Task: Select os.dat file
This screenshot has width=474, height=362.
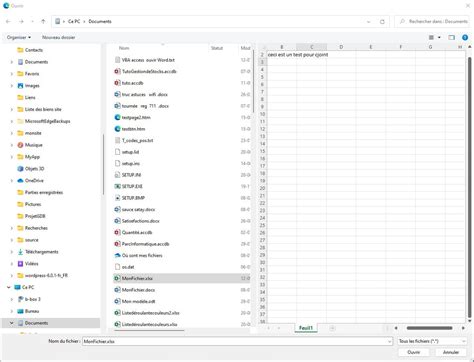Action: tap(128, 267)
